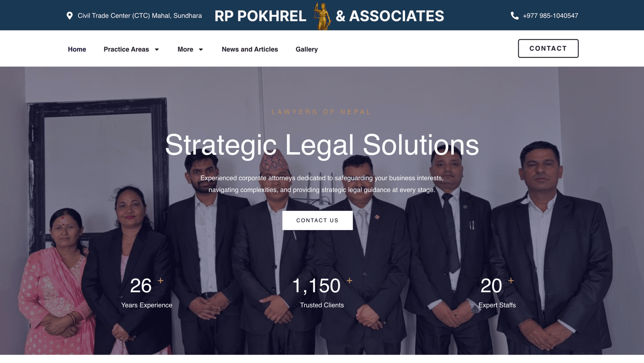Open the Practice Areas menu
This screenshot has width=644, height=363.
(x=126, y=49)
